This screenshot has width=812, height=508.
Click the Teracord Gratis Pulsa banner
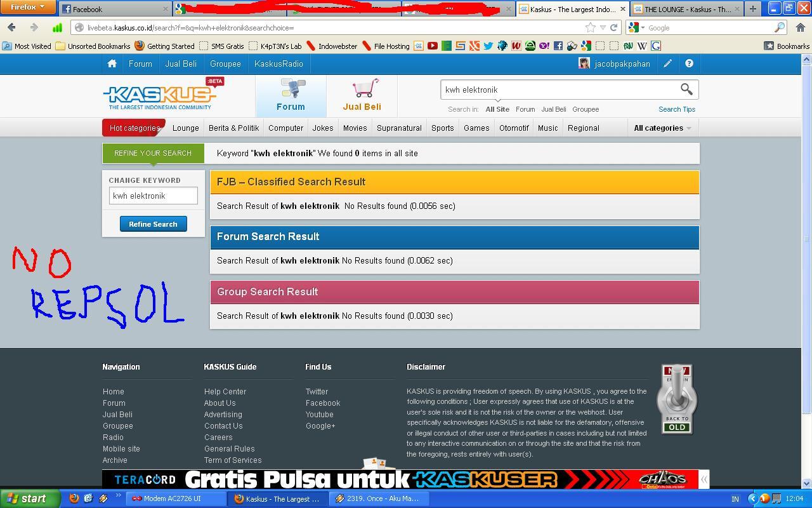click(x=400, y=479)
